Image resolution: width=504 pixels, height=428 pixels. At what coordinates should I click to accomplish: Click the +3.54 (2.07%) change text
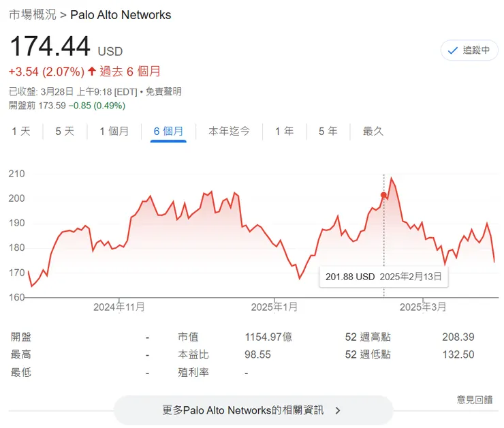(46, 72)
